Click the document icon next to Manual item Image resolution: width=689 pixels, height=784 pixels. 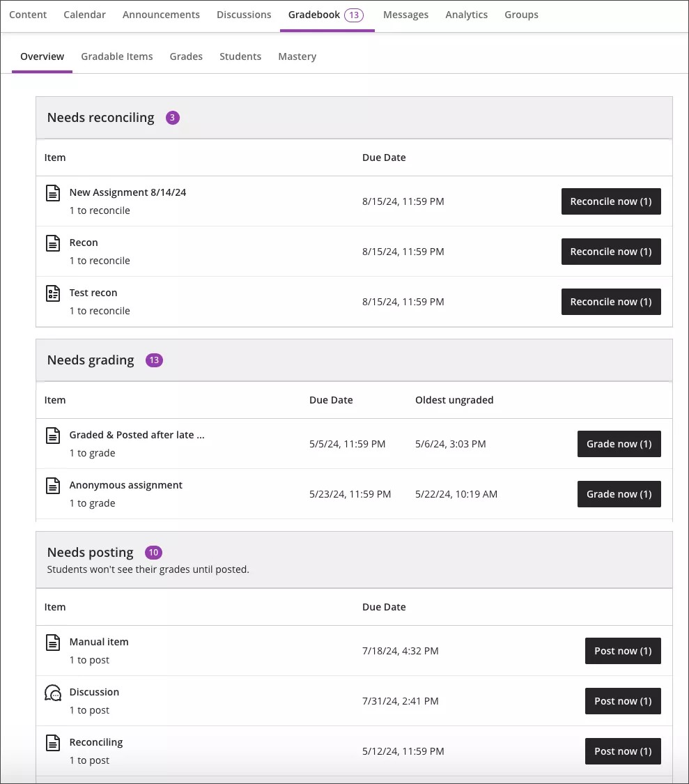(x=53, y=642)
